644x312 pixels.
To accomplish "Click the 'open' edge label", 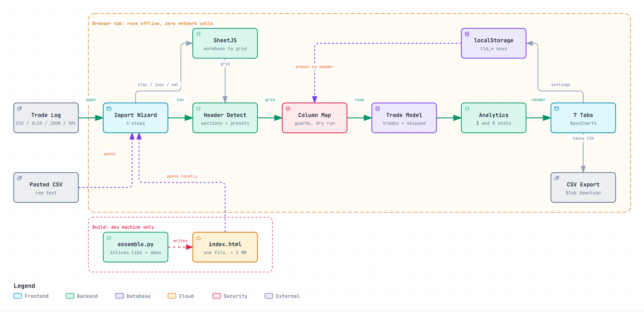I will tap(91, 100).
